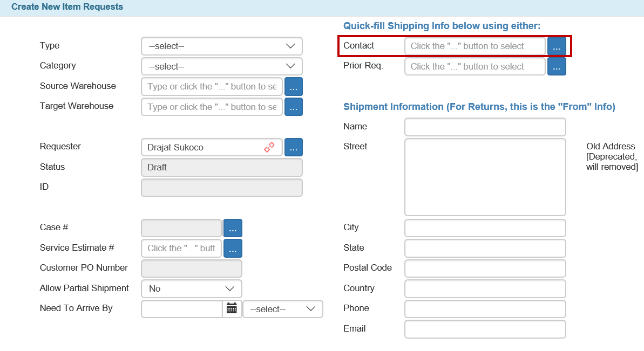
Task: Open the Case # lookup button
Action: tap(233, 228)
